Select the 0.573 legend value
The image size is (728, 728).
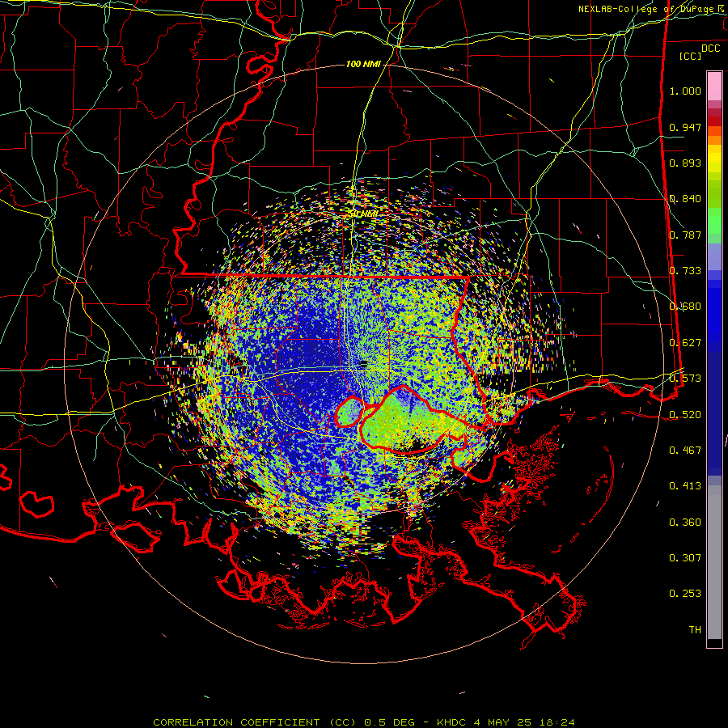click(685, 379)
